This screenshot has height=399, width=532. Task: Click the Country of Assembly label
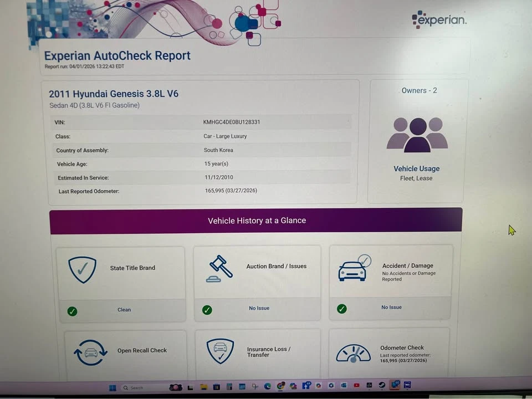pyautogui.click(x=82, y=150)
